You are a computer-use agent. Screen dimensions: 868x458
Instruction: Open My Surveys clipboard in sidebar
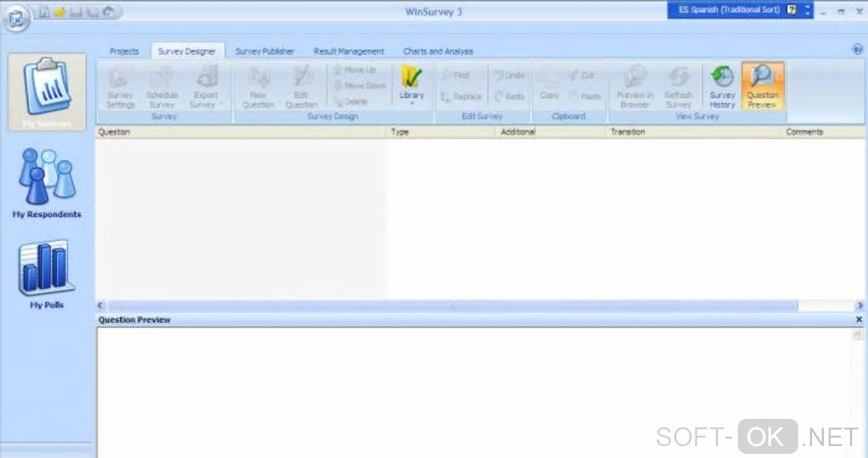[47, 92]
